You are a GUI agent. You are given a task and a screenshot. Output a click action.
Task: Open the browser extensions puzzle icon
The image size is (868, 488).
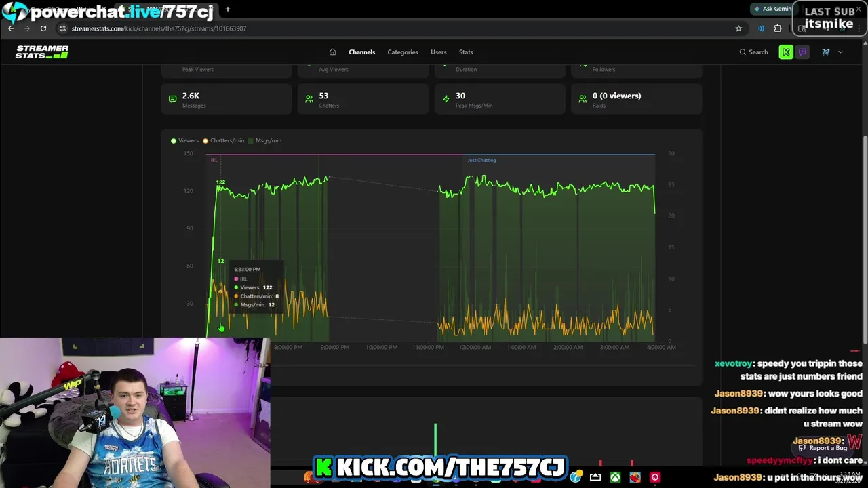click(778, 28)
